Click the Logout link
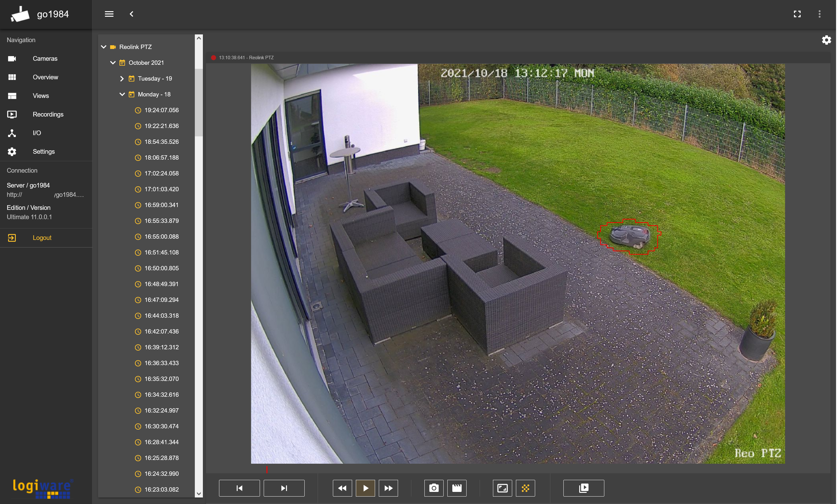The height and width of the screenshot is (504, 837). pyautogui.click(x=42, y=237)
